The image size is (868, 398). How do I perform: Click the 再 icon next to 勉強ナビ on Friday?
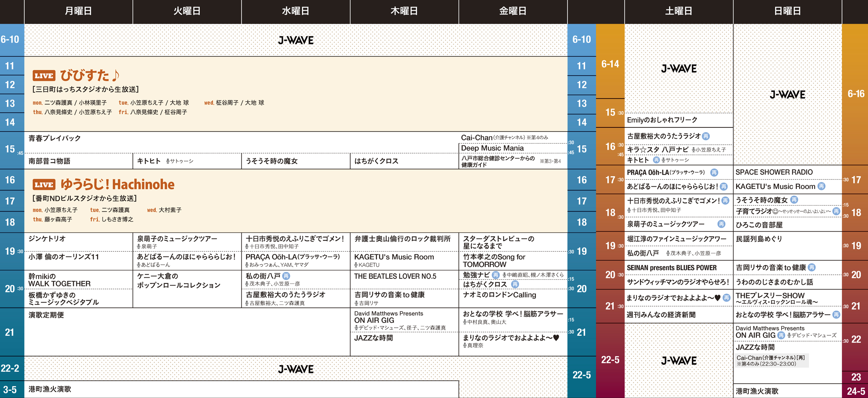[x=495, y=275]
